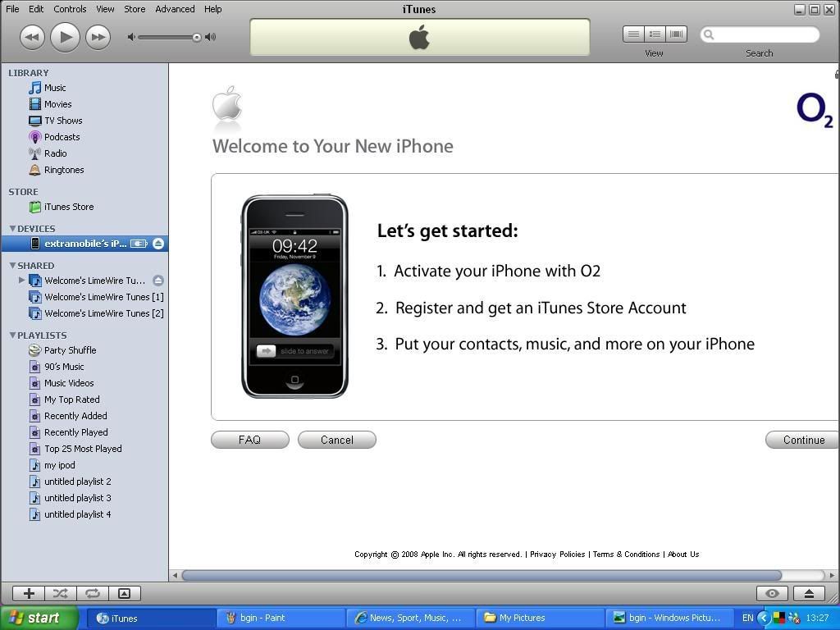Select Welcome's LimeWire Tunes [1]

(x=104, y=297)
